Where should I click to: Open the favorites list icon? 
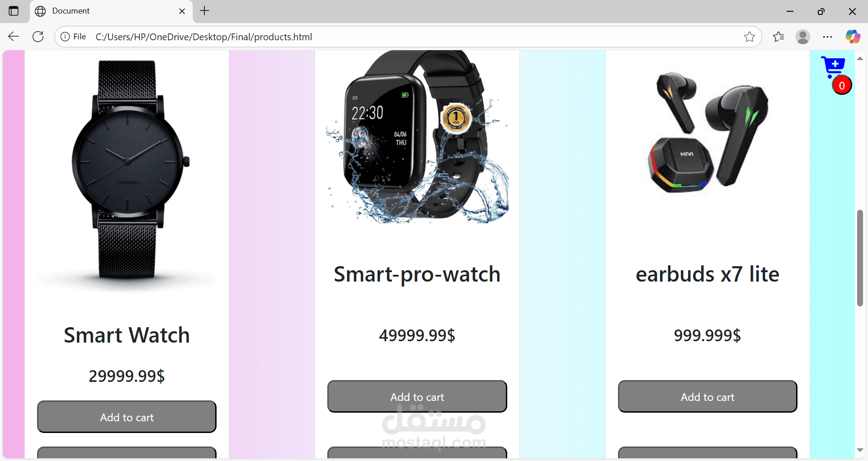778,37
